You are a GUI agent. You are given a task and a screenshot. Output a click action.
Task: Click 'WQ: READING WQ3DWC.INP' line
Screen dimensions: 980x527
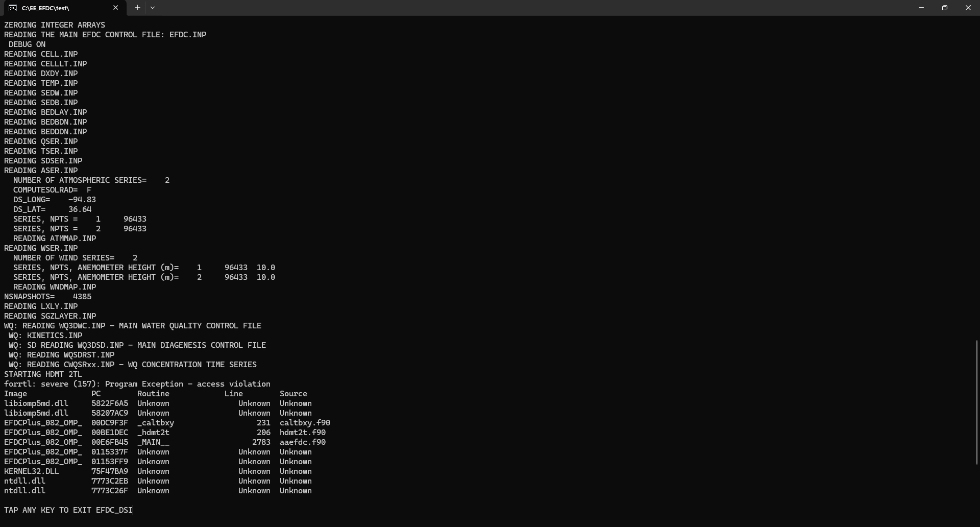pos(133,326)
